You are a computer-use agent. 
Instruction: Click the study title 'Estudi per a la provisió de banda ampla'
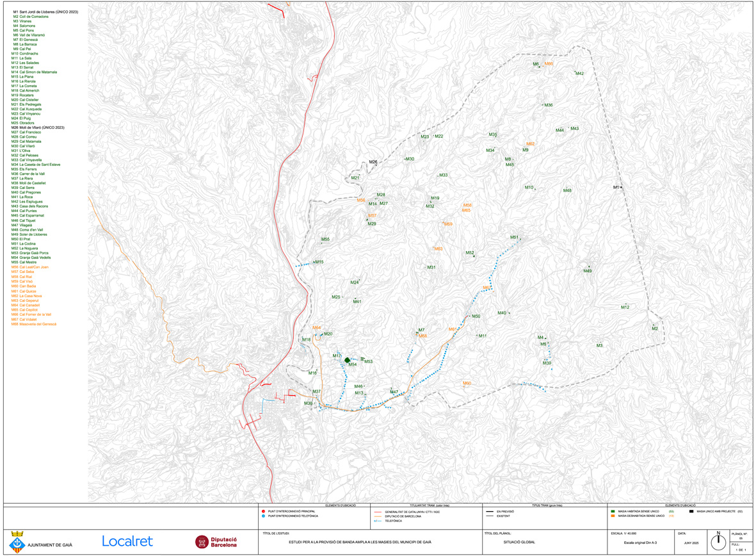[x=360, y=542]
